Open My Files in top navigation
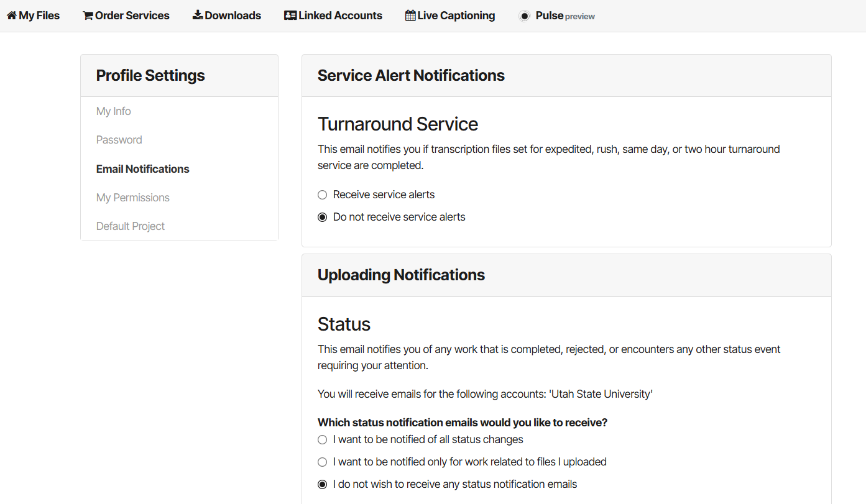This screenshot has width=866, height=504. coord(34,16)
